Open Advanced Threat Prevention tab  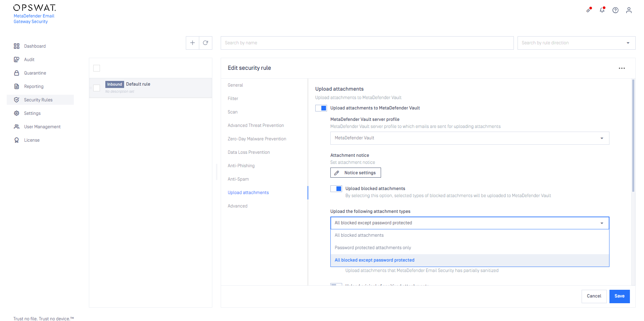coord(256,125)
